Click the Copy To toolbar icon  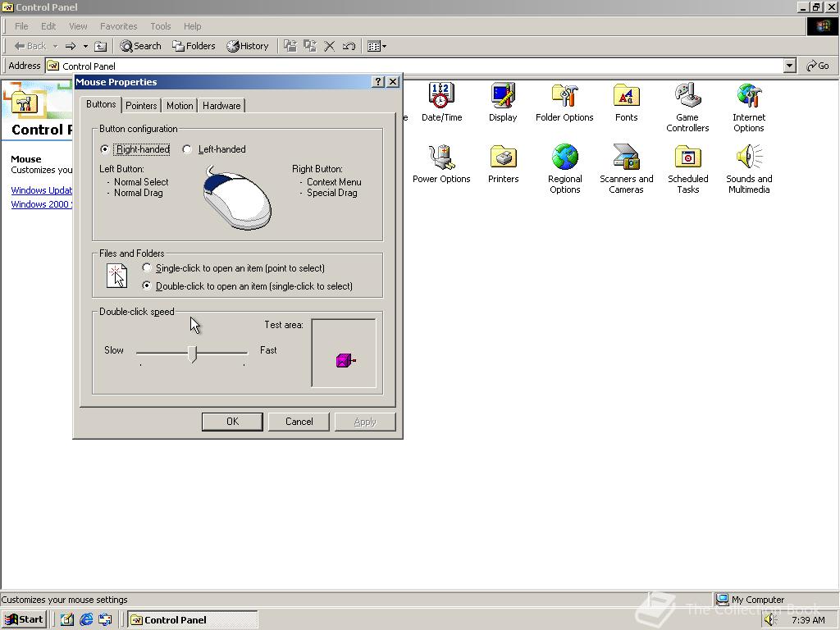click(x=309, y=46)
